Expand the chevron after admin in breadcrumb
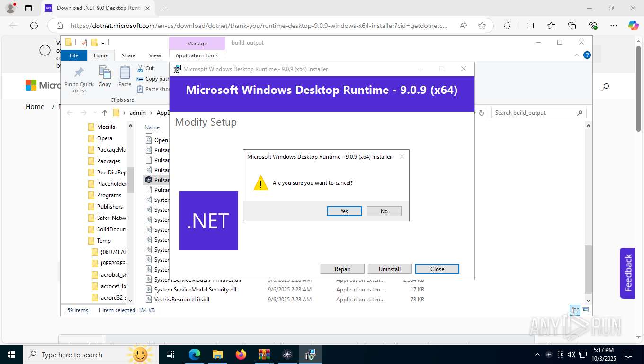The image size is (644, 364). pyautogui.click(x=151, y=113)
